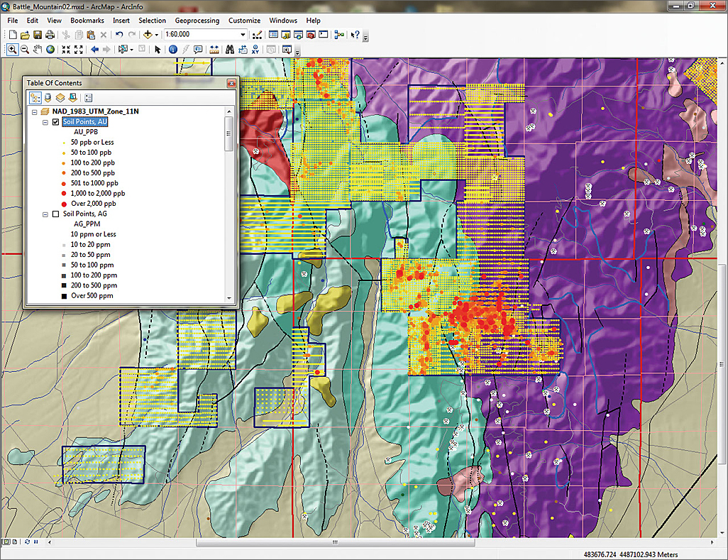Pause drawing in the map view
This screenshot has height=560, width=728.
coord(36,542)
